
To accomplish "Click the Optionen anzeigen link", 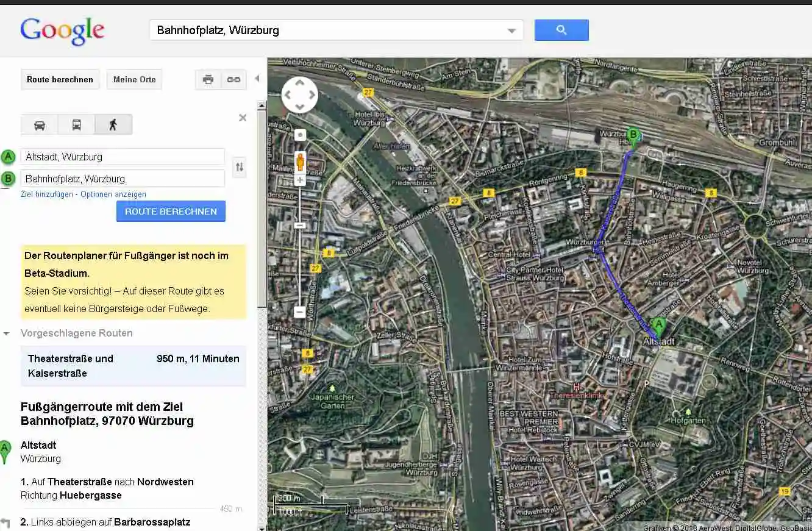I will pyautogui.click(x=113, y=194).
